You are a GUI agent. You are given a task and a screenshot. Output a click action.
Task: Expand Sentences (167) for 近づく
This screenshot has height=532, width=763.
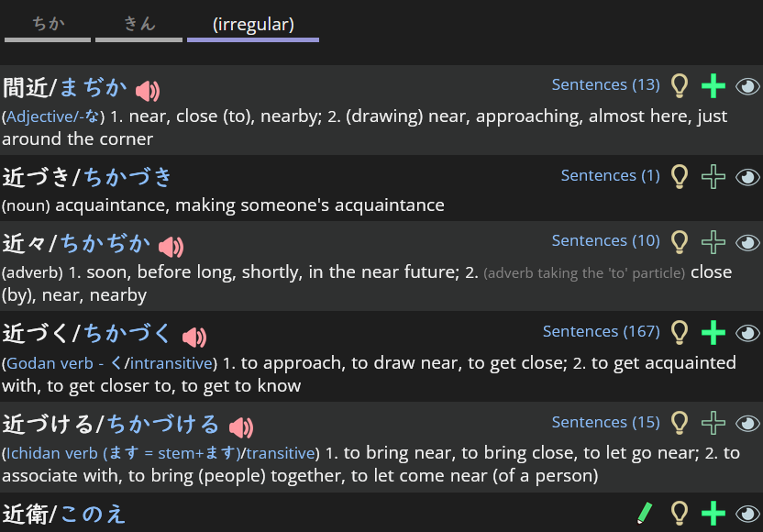[601, 331]
